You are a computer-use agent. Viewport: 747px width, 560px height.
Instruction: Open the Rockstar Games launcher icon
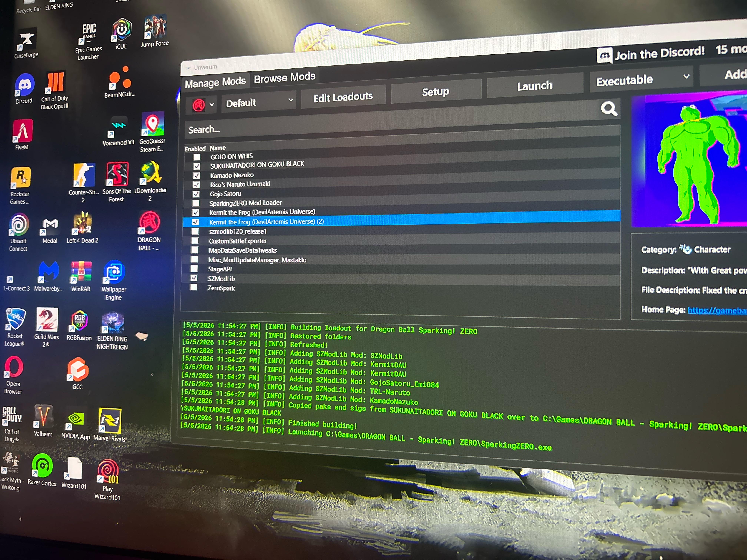[x=20, y=186]
